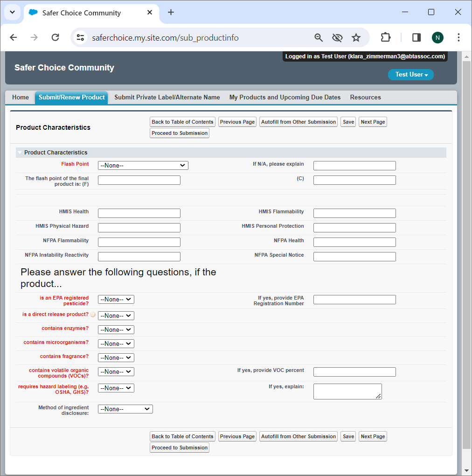Click the NFPA Special Notice input field

pyautogui.click(x=354, y=257)
